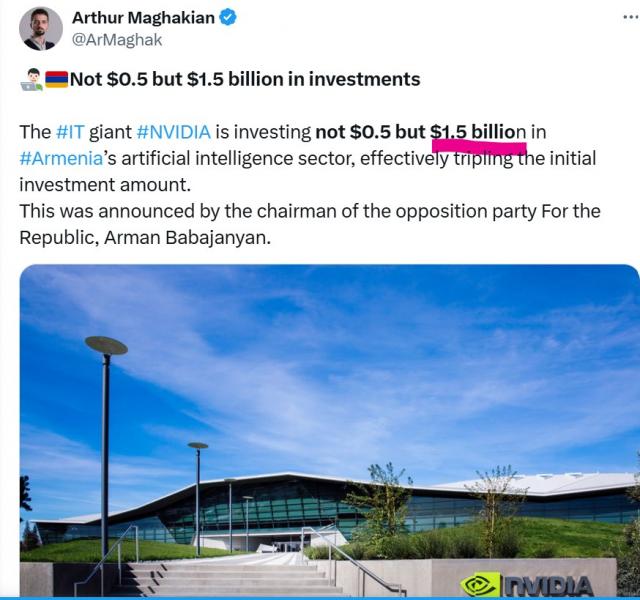Click the bold headline about $1.5 billion investments
This screenshot has height=600, width=640.
(x=245, y=79)
